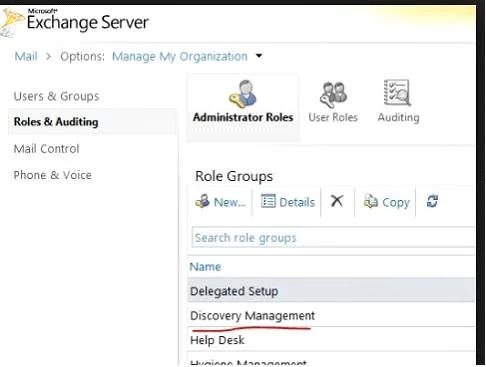
Task: Open Details for the selected role group
Action: point(288,202)
